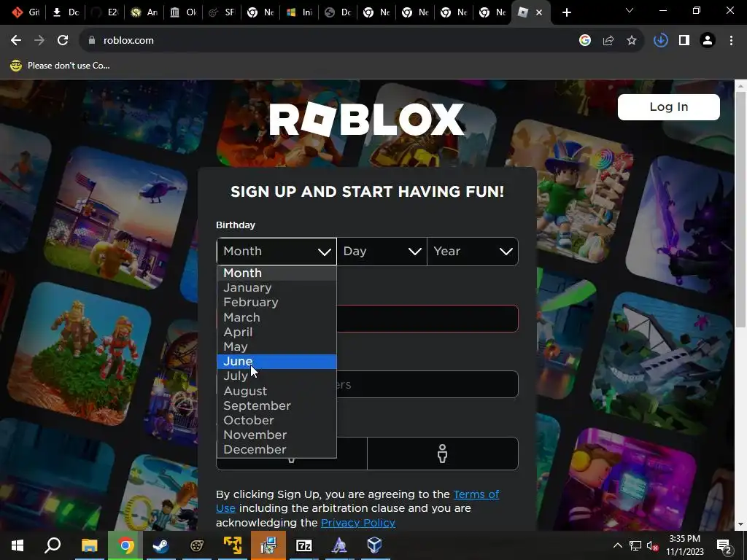Bookmark this page with the star icon
747x560 pixels.
click(x=632, y=41)
